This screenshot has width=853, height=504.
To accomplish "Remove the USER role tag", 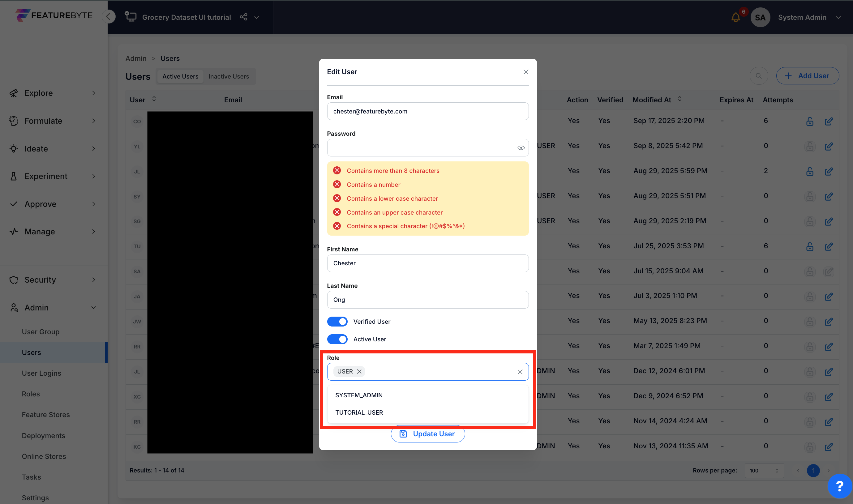I will 359,372.
